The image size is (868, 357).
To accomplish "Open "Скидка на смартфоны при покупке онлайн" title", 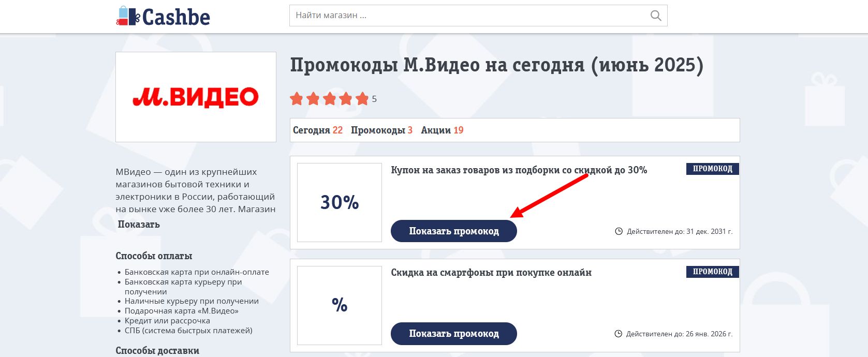I will pyautogui.click(x=491, y=273).
